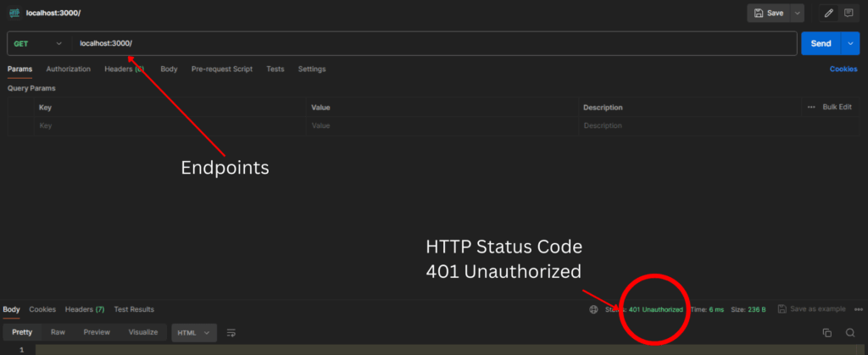
Task: Click the pencil edit icon
Action: [828, 14]
